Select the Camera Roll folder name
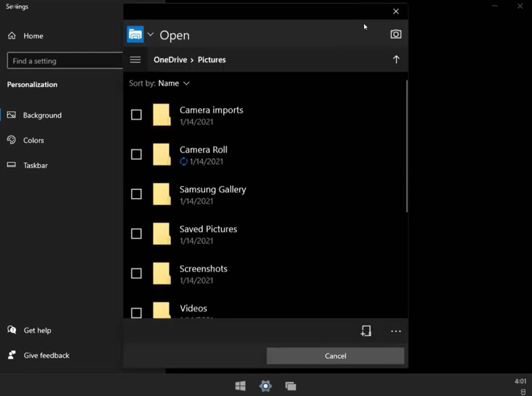 coord(203,150)
